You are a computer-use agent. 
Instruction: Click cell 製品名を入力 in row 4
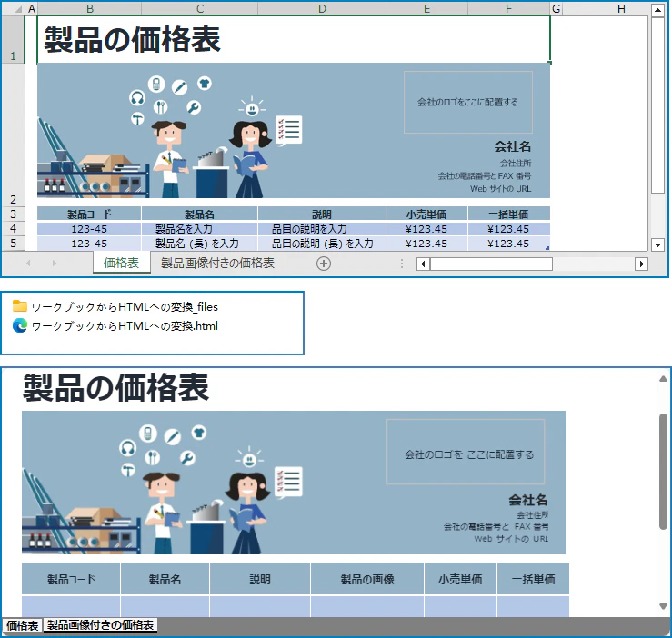pos(200,229)
